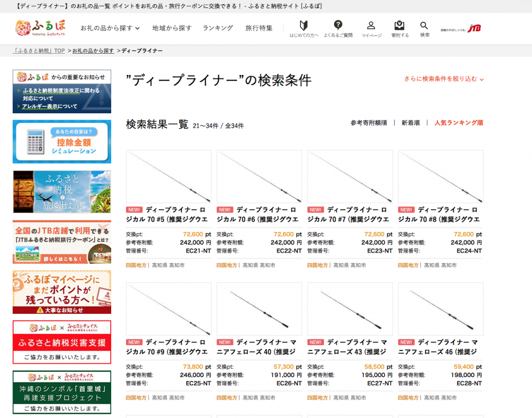The image size is (532, 418).
Task: Open the ロジカル 70 #6 rod image
Action: coord(259,177)
